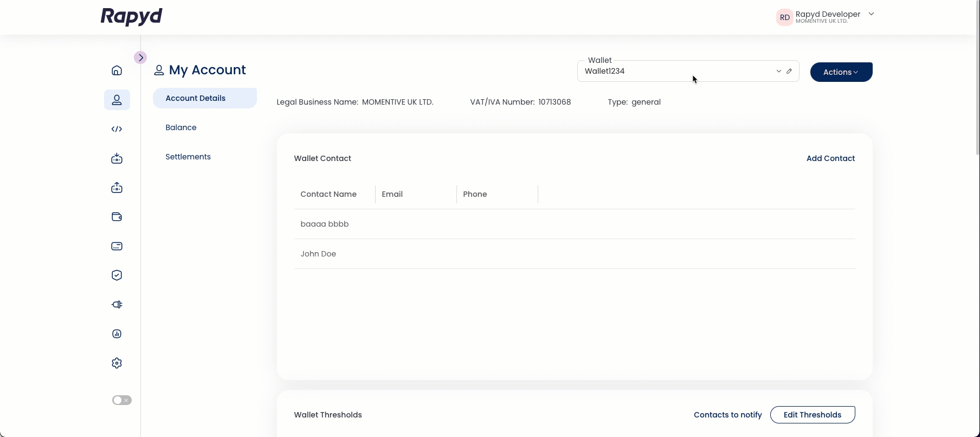
Task: Open the Wallet selector dropdown arrow
Action: coord(778,71)
